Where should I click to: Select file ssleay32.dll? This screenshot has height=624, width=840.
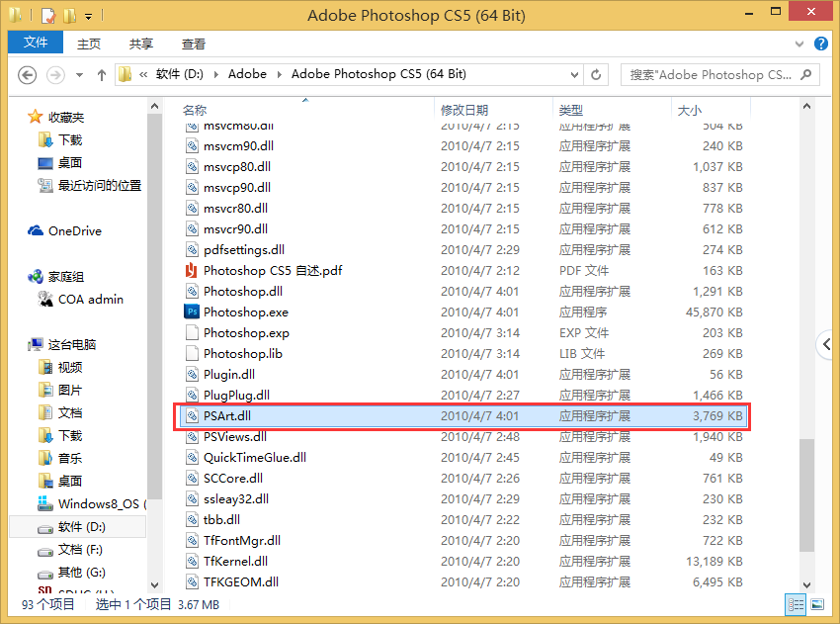point(236,499)
